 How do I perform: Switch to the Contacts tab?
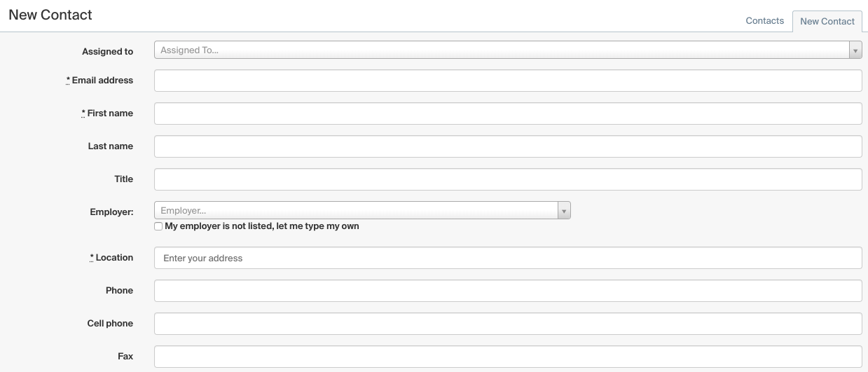click(764, 21)
